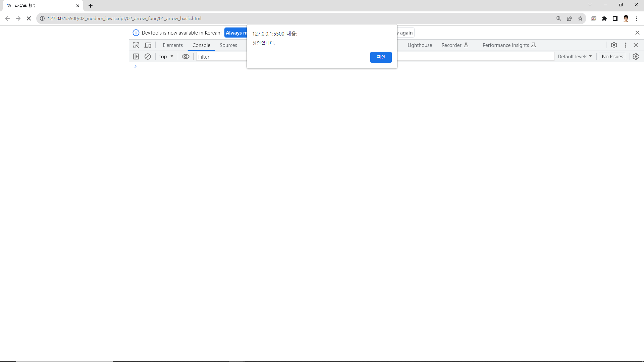Select the inspect element picker icon
Viewport: 644px width, 362px height.
136,45
